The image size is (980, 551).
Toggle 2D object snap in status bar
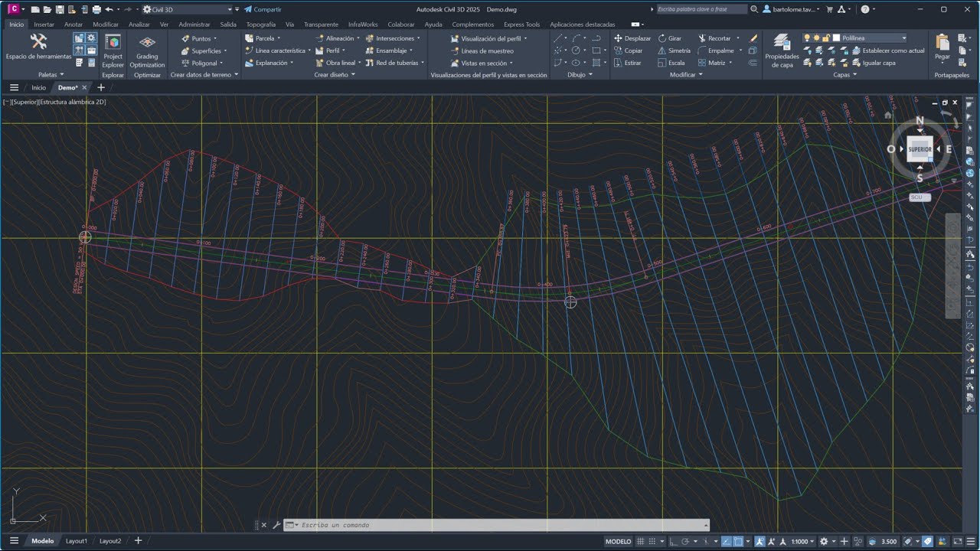point(739,541)
